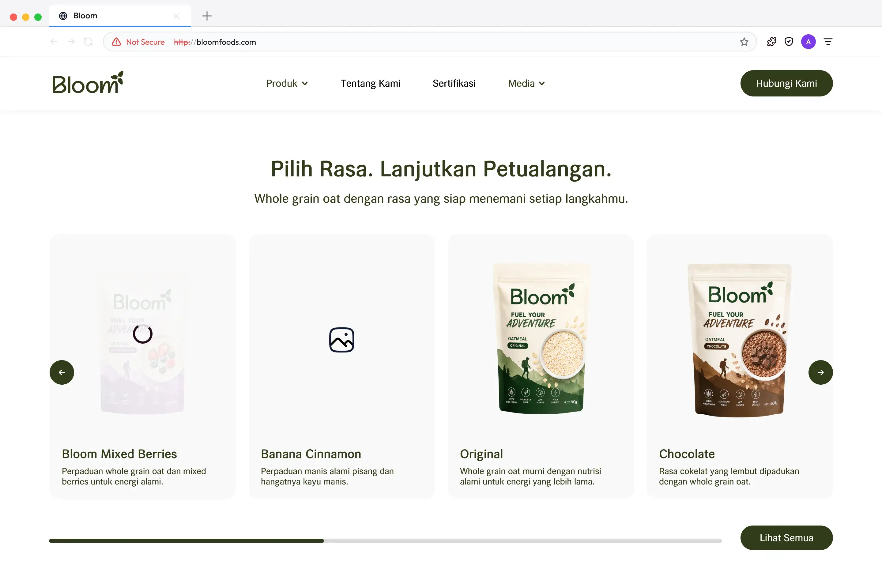The width and height of the screenshot is (882, 588).
Task: Bookmark the page with the star icon
Action: pyautogui.click(x=744, y=42)
